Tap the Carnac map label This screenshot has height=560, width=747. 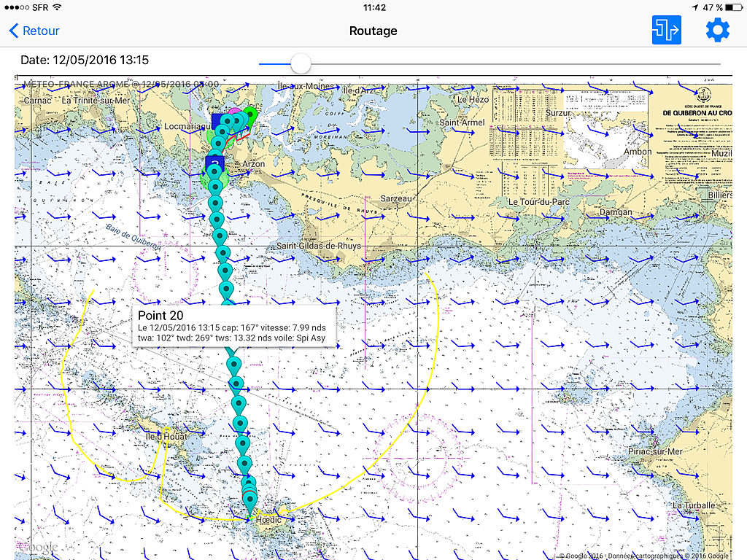(x=37, y=101)
